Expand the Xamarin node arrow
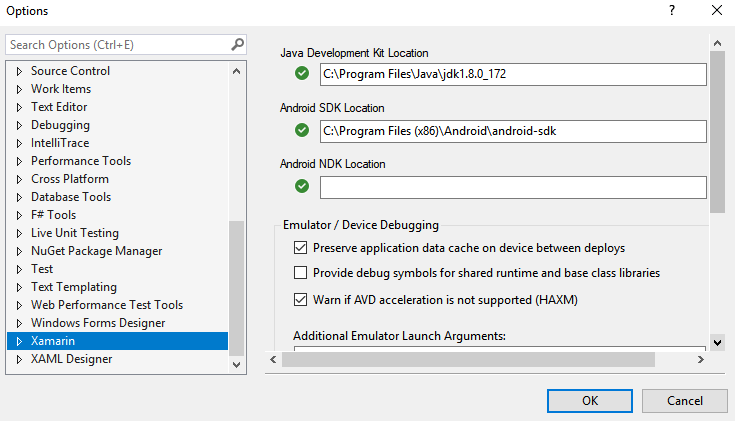Screen dimensions: 735x421 point(18,342)
